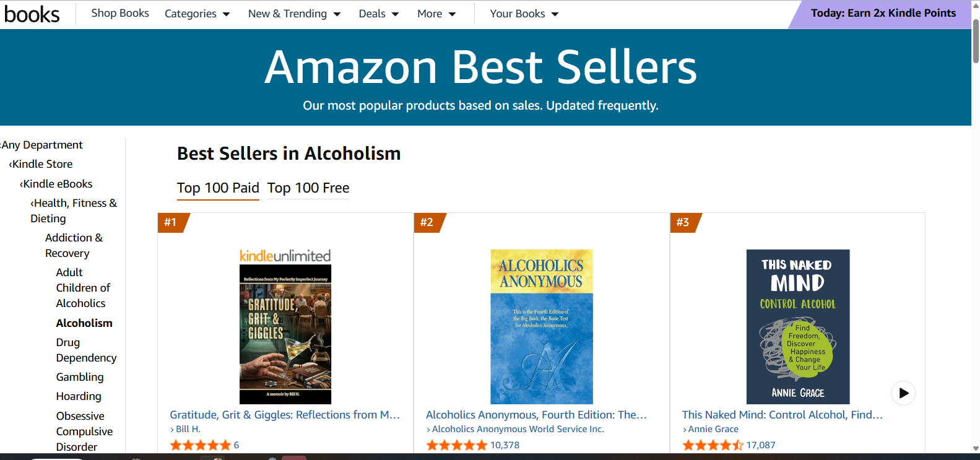Open the Gratitude, Grit & Giggles cover
Screen dimensions: 980x460
pos(285,334)
